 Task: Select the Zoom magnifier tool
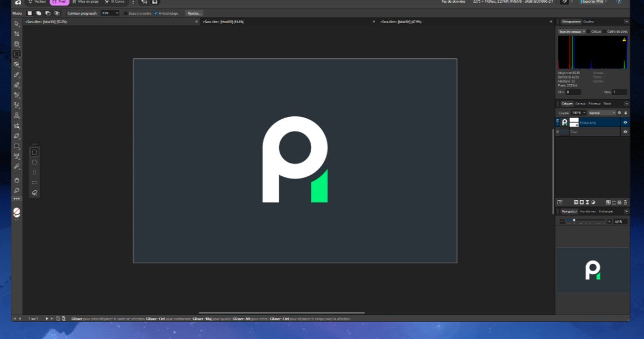coord(17,190)
